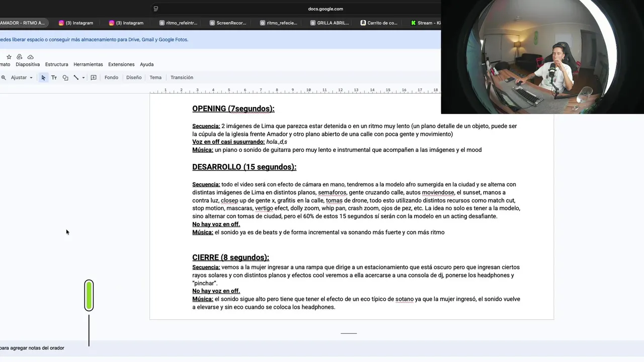The image size is (644, 362).
Task: Click the first 'No hay voz en off.' line under DESARROLLO
Action: pyautogui.click(x=216, y=224)
